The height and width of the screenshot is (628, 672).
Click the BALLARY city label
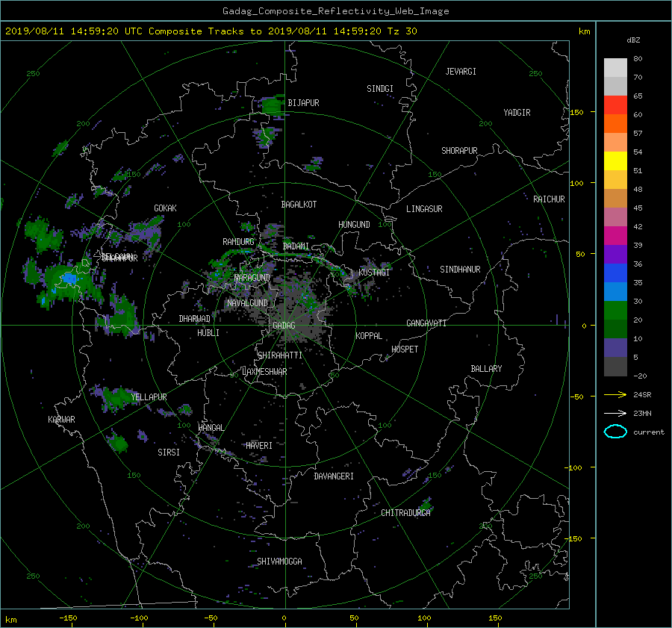(486, 369)
